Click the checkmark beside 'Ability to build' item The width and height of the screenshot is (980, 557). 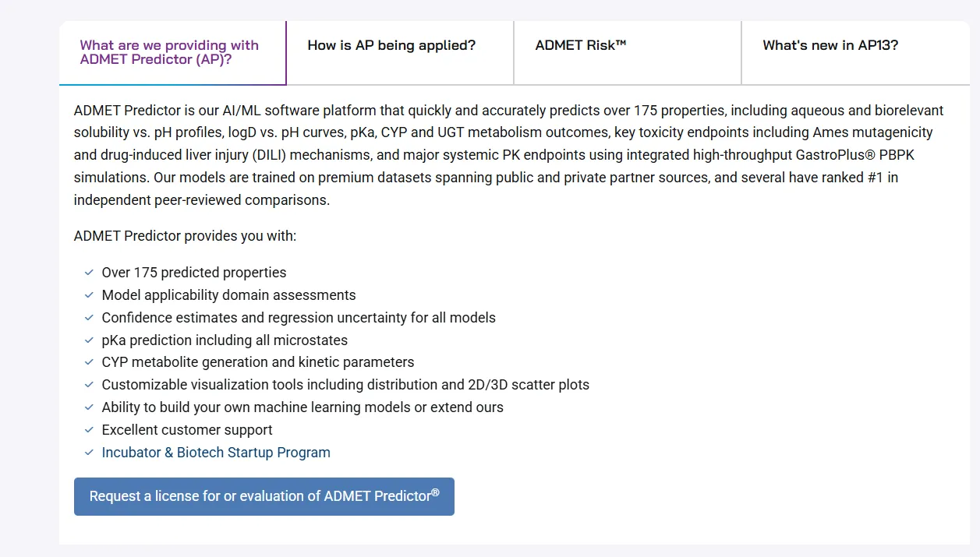click(89, 408)
